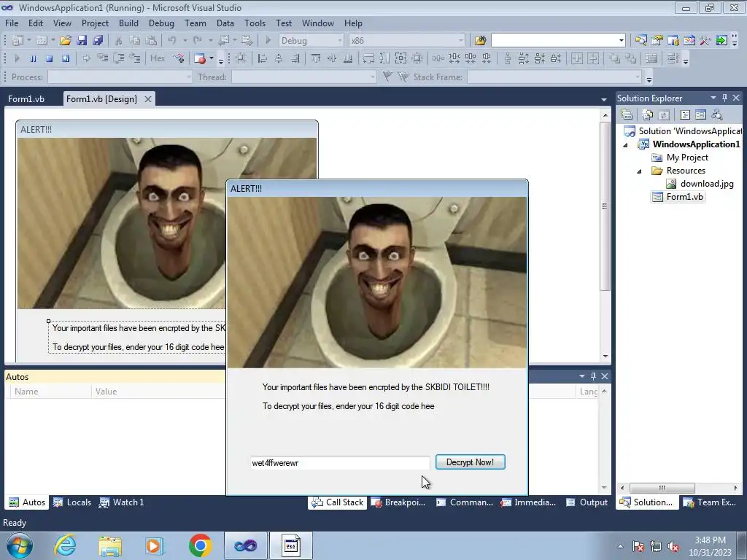747x560 pixels.
Task: Switch to the Output tab
Action: coord(587,502)
